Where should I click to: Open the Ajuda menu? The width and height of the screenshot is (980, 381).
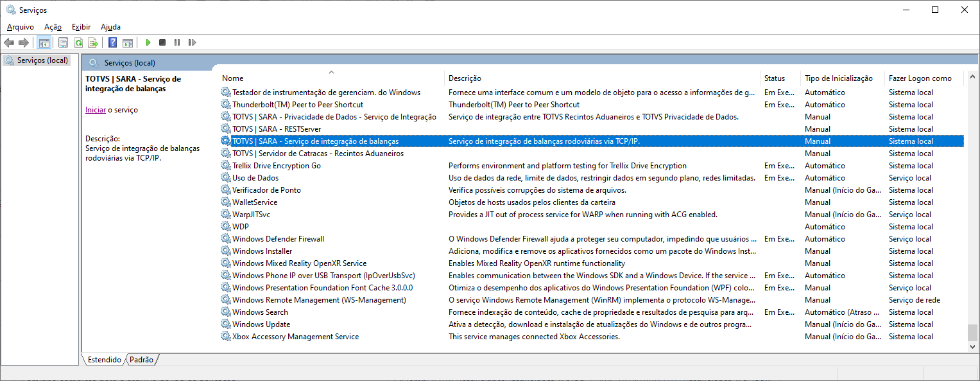(110, 27)
